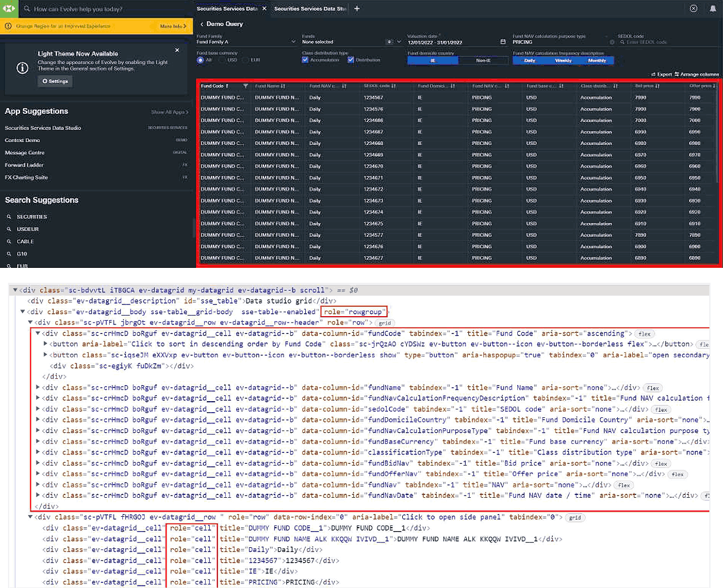This screenshot has height=588, width=723.
Task: Open Settings from the Light Theme notice
Action: tap(55, 81)
